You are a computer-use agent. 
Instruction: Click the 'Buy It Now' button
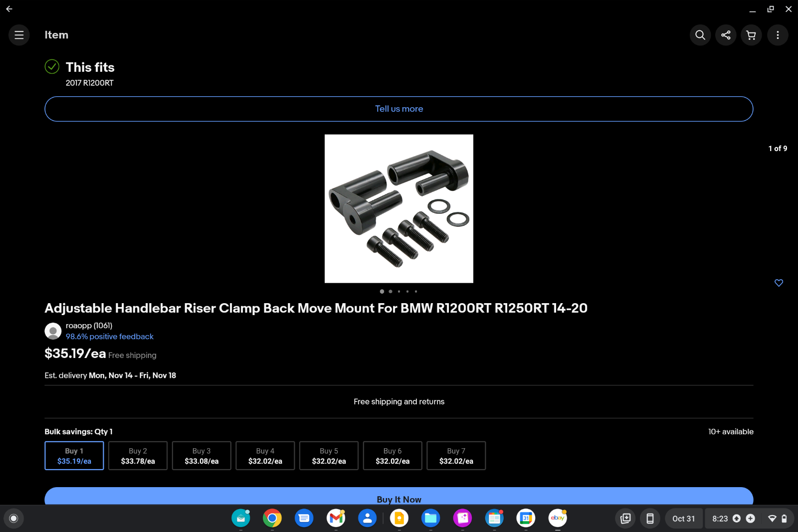coord(399,497)
